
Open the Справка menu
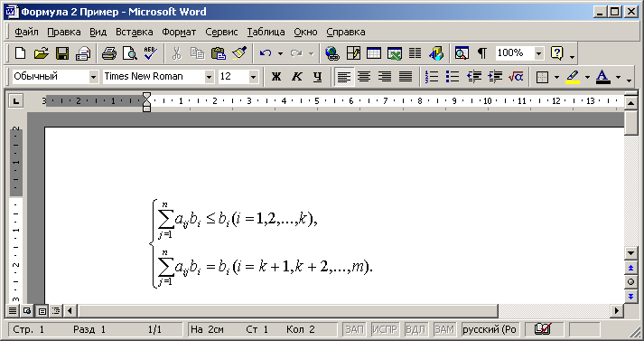346,32
